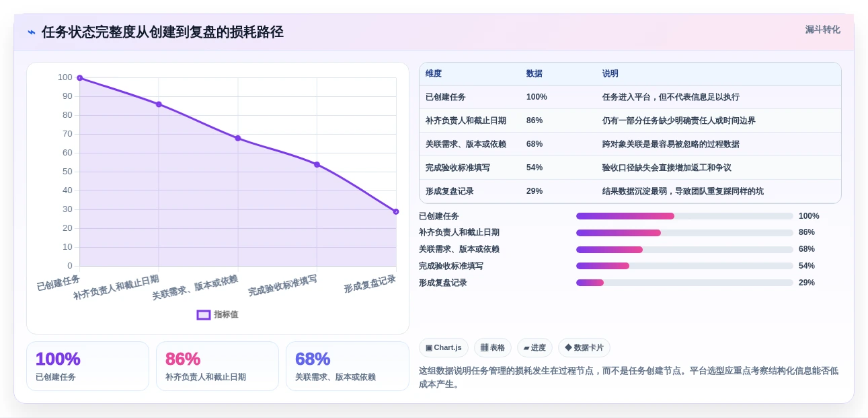
Task: Click the 数据 column header
Action: [x=535, y=73]
